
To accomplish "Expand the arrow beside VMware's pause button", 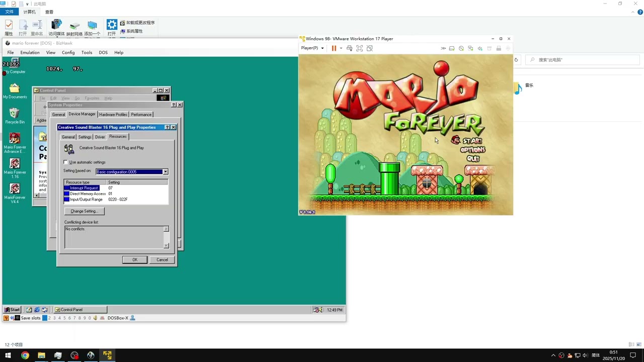I will pos(341,48).
